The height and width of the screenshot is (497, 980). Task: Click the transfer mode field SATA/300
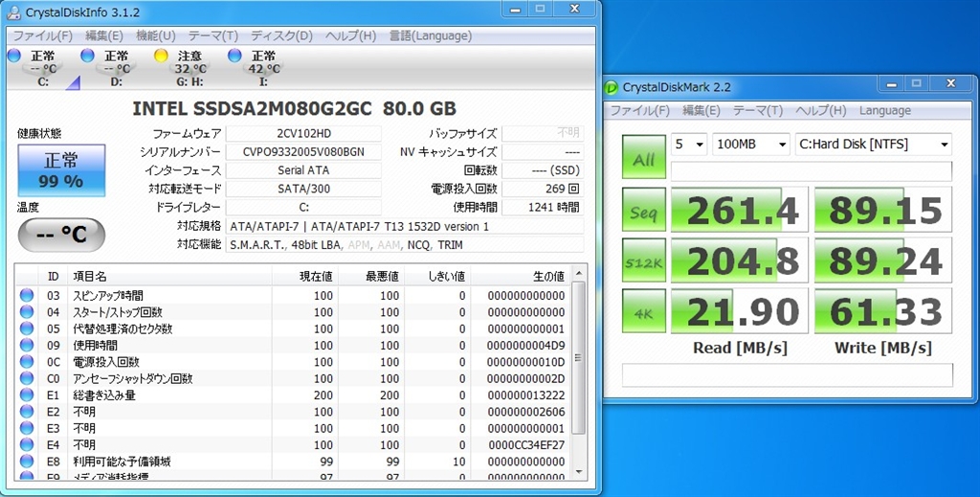(303, 189)
